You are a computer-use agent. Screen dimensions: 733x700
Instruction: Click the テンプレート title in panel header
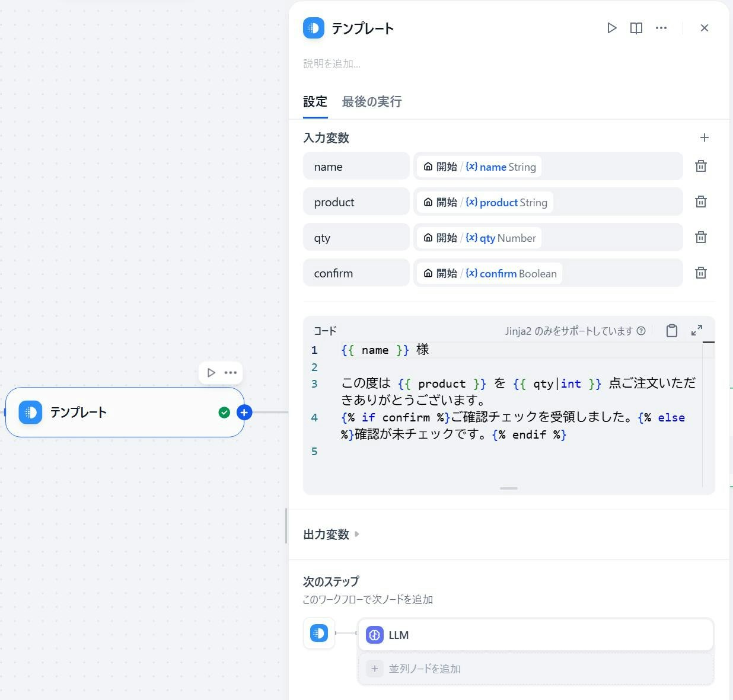362,28
